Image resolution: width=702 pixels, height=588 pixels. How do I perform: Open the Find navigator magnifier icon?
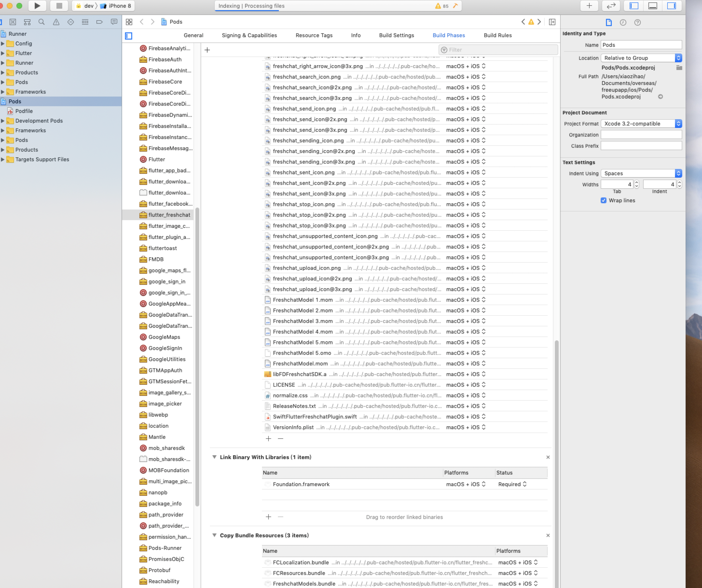tap(41, 22)
